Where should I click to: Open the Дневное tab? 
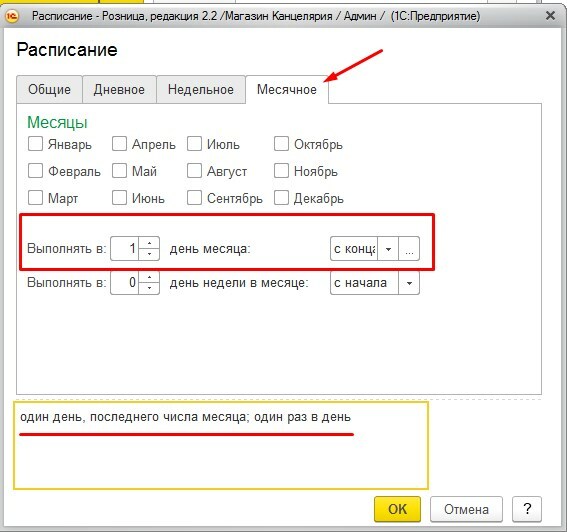[x=119, y=89]
